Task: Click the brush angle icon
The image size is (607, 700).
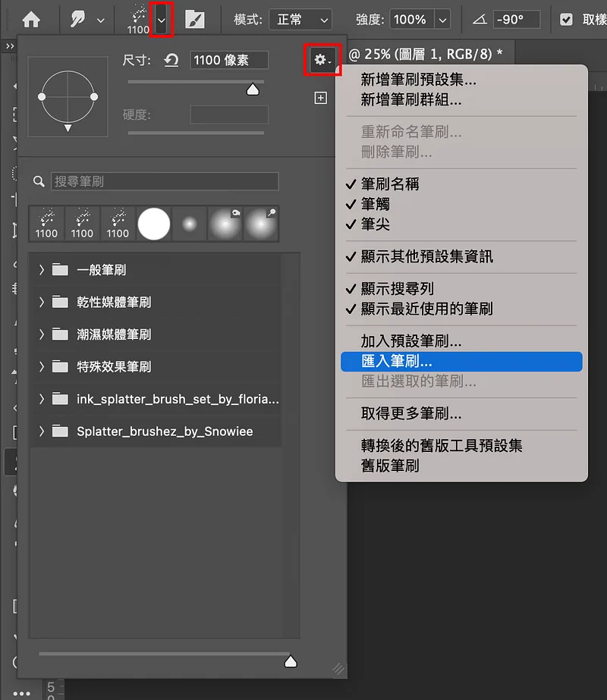Action: 480,20
